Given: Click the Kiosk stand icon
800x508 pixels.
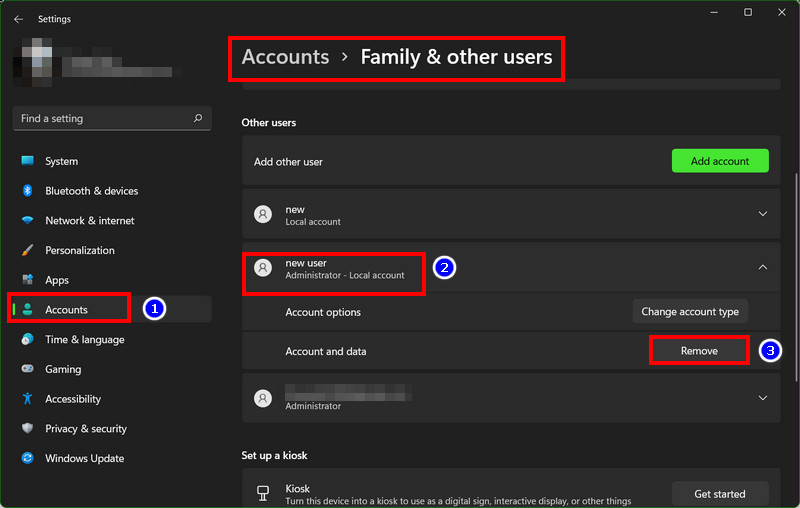Looking at the screenshot, I should (x=263, y=493).
